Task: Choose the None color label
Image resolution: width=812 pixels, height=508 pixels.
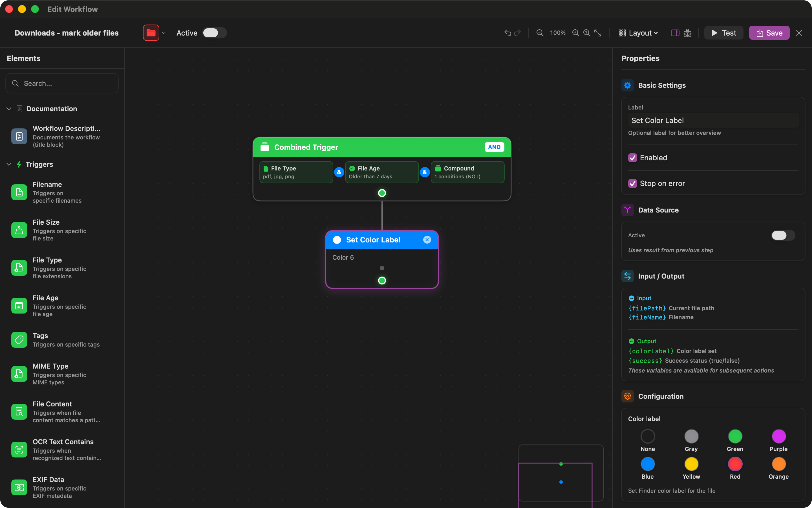Action: point(648,436)
